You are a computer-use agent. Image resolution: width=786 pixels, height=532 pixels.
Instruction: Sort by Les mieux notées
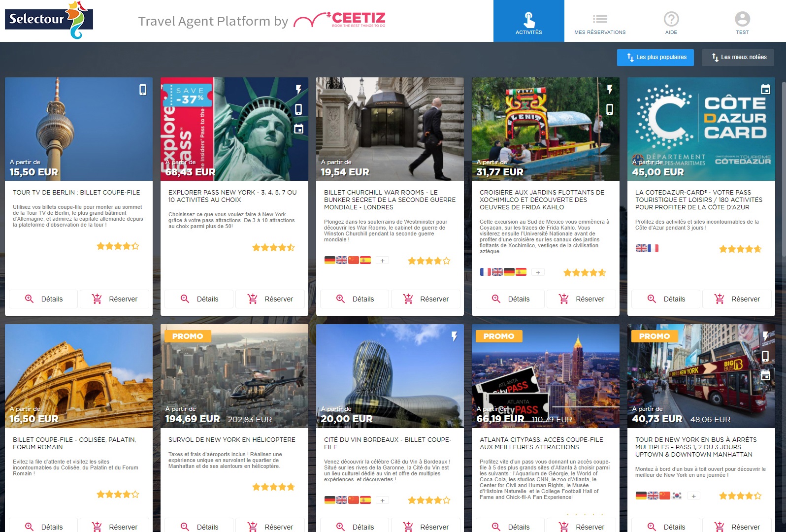pyautogui.click(x=738, y=57)
